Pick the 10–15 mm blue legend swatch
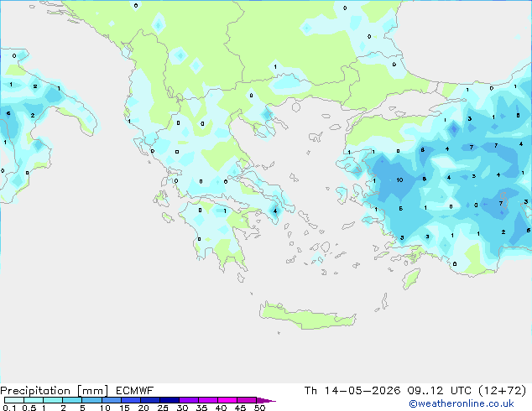 112,400
